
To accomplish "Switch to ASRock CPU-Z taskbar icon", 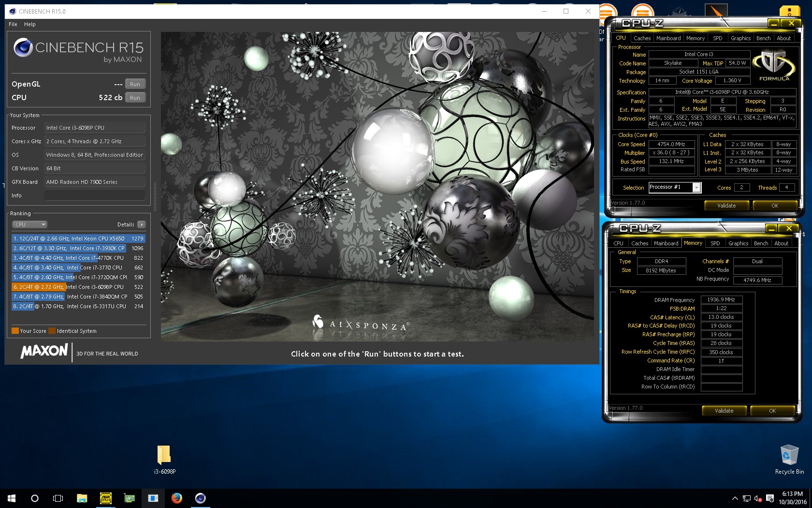I will (105, 498).
